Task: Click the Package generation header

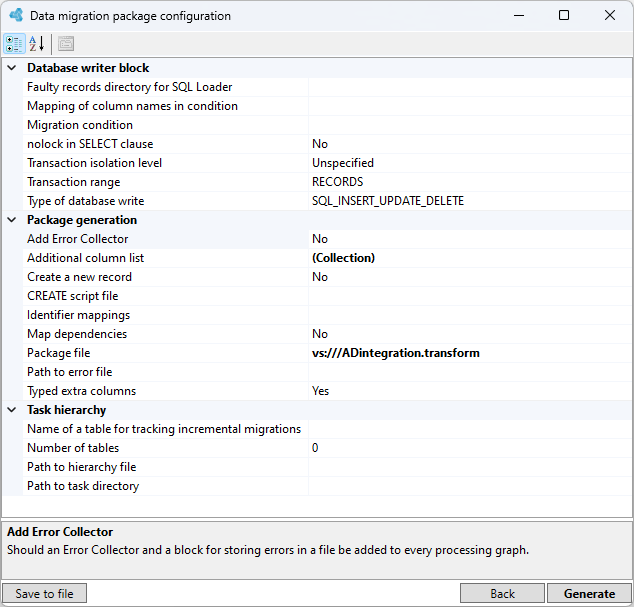Action: point(82,220)
